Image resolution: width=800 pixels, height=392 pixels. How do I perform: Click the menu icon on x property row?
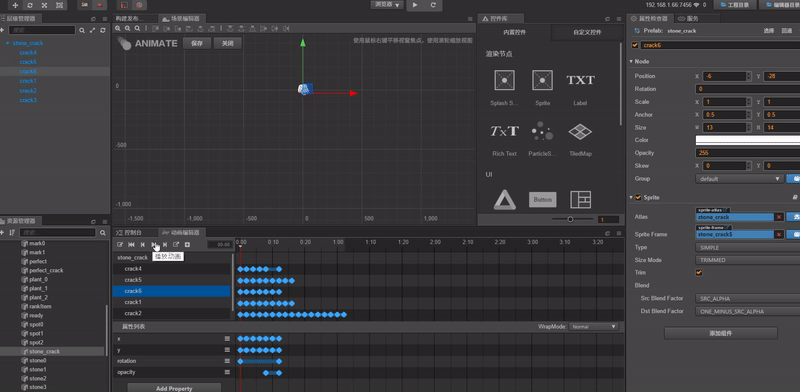pyautogui.click(x=227, y=338)
